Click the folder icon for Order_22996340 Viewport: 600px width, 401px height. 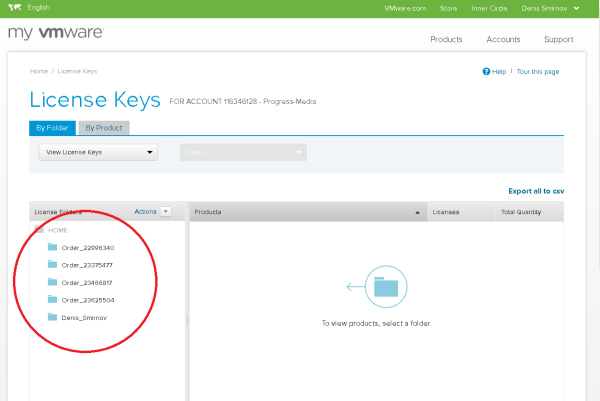click(52, 247)
